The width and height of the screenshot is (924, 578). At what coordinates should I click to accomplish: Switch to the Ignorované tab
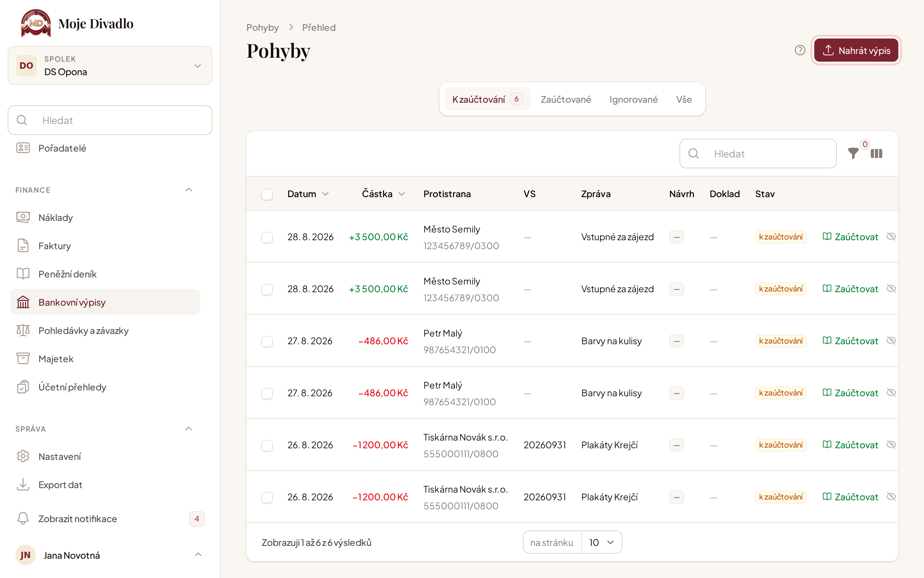pos(633,100)
